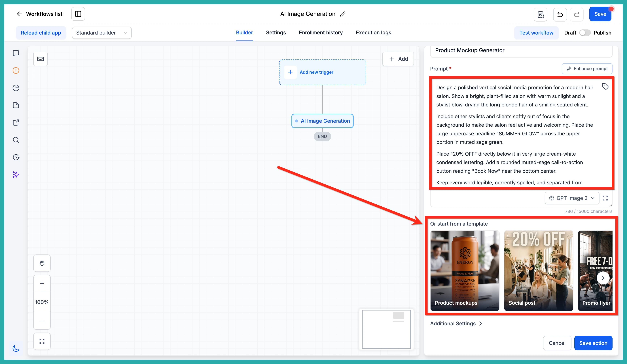Open the orange warning alerts icon
627x364 pixels.
pyautogui.click(x=16, y=70)
